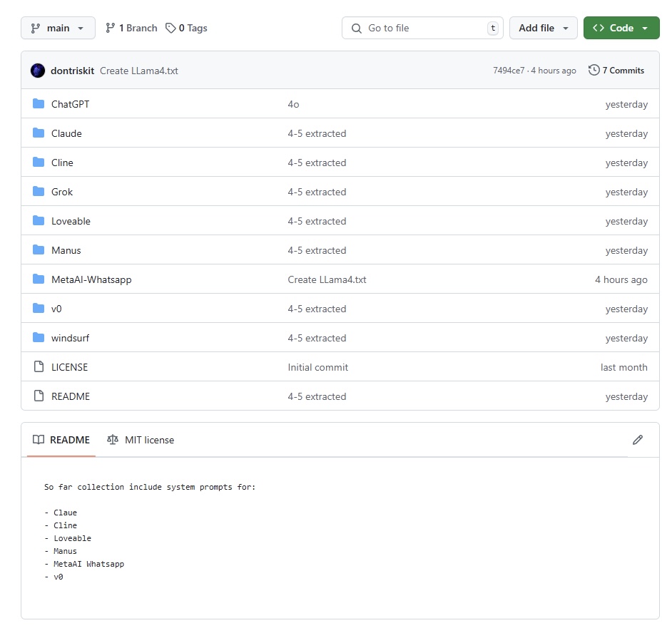This screenshot has width=672, height=633.
Task: Open the Initial commit message for LICENSE
Action: point(318,367)
